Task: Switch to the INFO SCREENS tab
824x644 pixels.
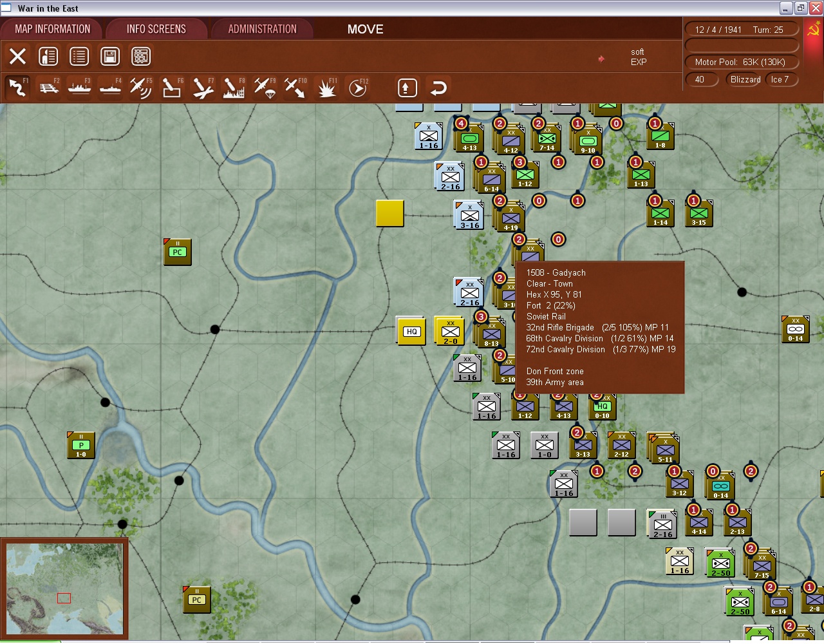Action: click(156, 29)
